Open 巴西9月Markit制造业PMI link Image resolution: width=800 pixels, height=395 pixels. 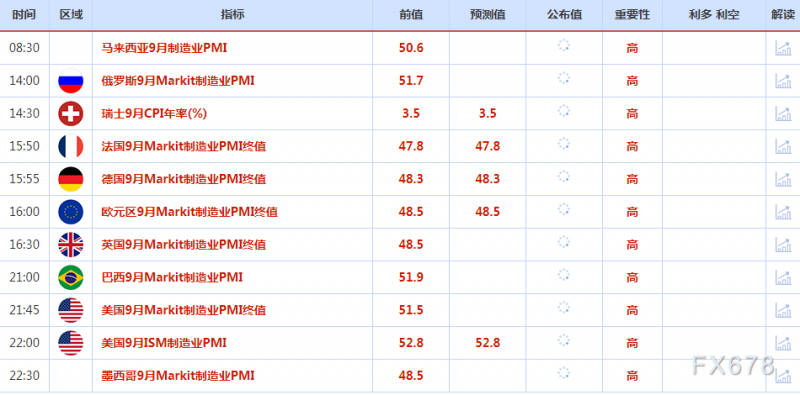pyautogui.click(x=172, y=277)
